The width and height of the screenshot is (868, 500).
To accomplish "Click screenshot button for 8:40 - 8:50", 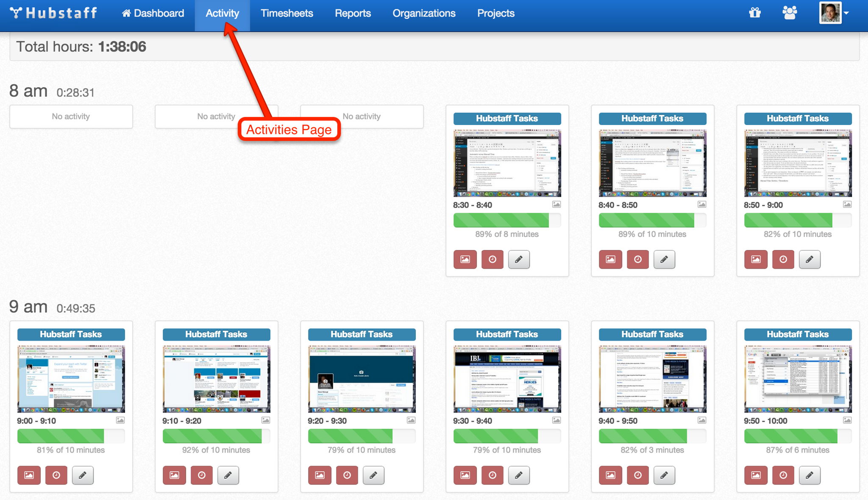I will [x=610, y=259].
